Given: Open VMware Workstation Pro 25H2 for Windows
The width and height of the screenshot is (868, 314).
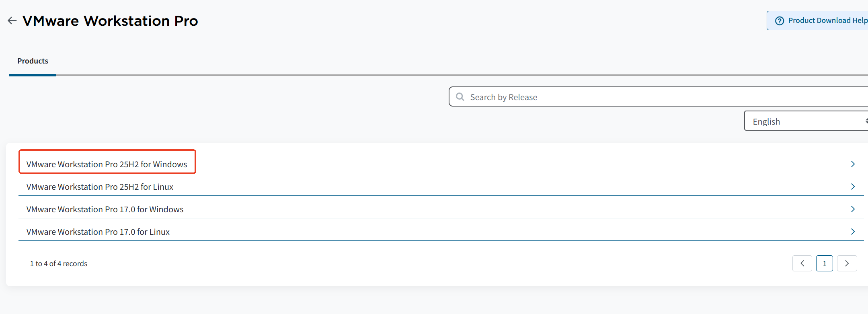Looking at the screenshot, I should click(x=107, y=164).
